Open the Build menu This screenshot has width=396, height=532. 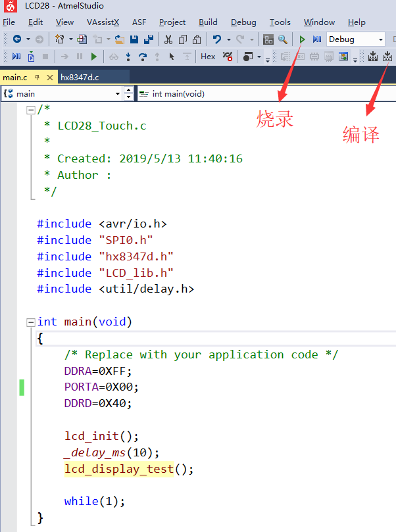click(208, 22)
